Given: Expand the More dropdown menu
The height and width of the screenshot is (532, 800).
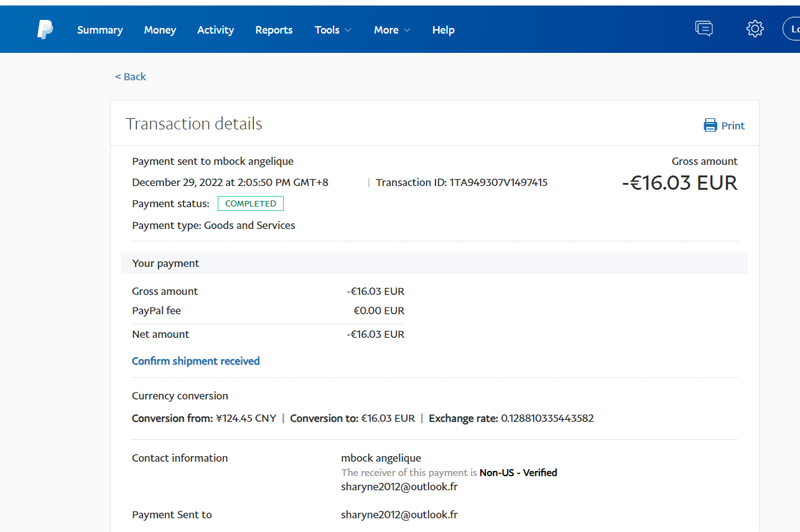Looking at the screenshot, I should [x=392, y=30].
